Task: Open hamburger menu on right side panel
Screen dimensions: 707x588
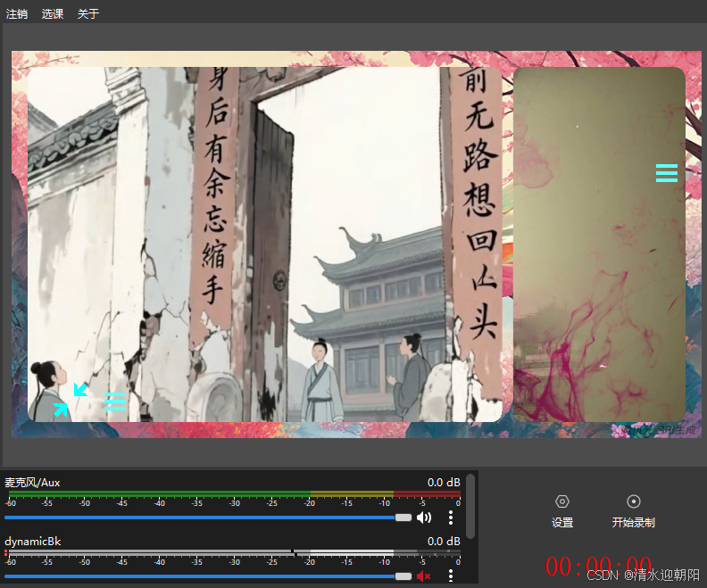Action: [x=667, y=173]
